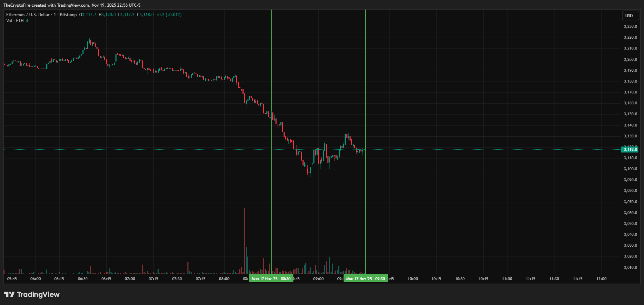Click the 07:45 time axis label
Image resolution: width=644 pixels, height=305 pixels.
click(x=201, y=279)
